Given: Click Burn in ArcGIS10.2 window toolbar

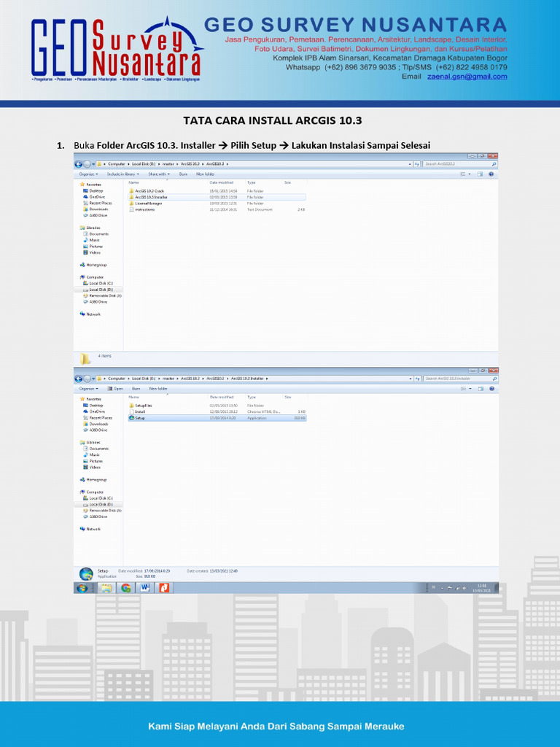Looking at the screenshot, I should point(183,174).
